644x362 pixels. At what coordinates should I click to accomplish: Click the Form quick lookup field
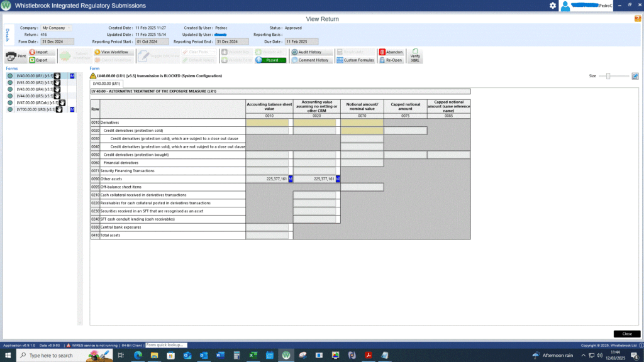coord(165,345)
